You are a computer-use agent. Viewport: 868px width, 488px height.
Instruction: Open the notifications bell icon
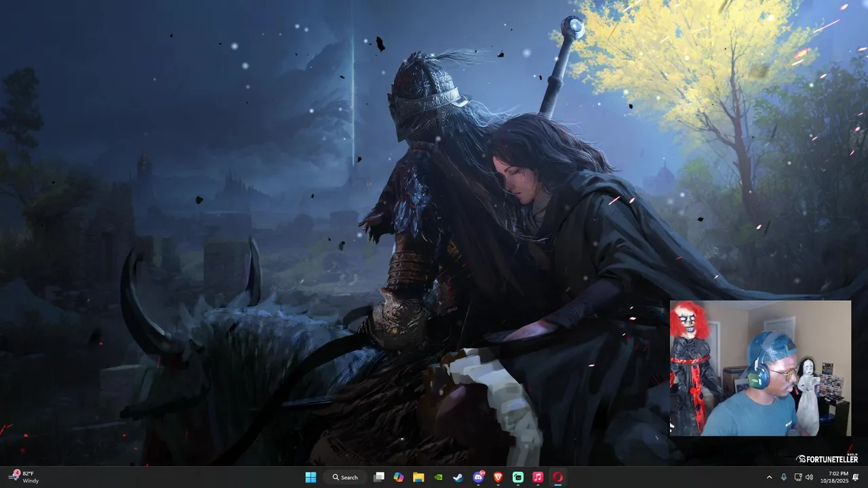pos(856,477)
